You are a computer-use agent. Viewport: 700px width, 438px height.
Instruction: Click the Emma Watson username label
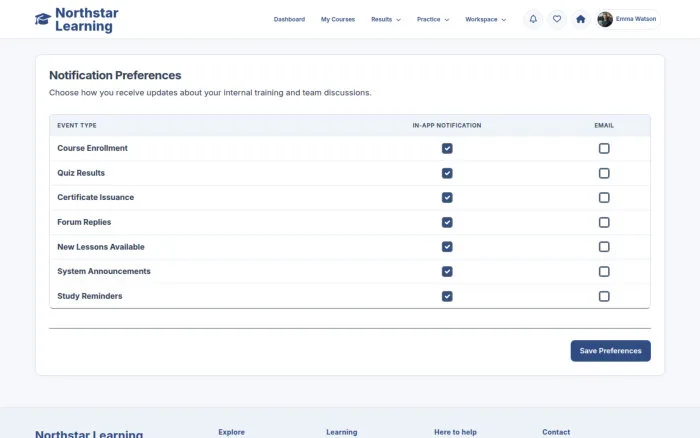(636, 19)
